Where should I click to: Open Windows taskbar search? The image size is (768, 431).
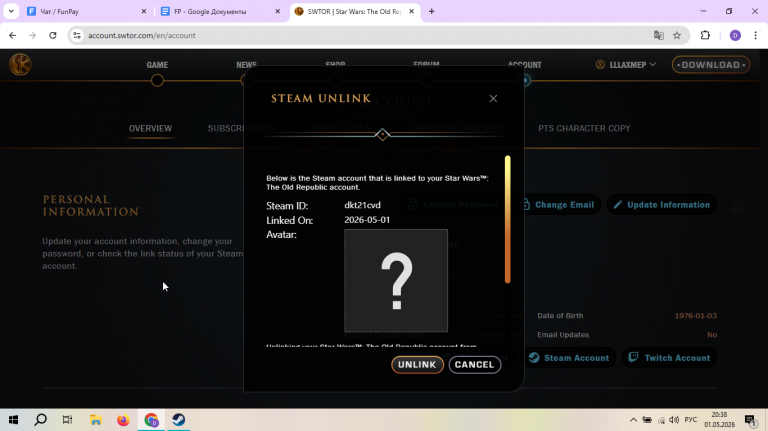(41, 420)
